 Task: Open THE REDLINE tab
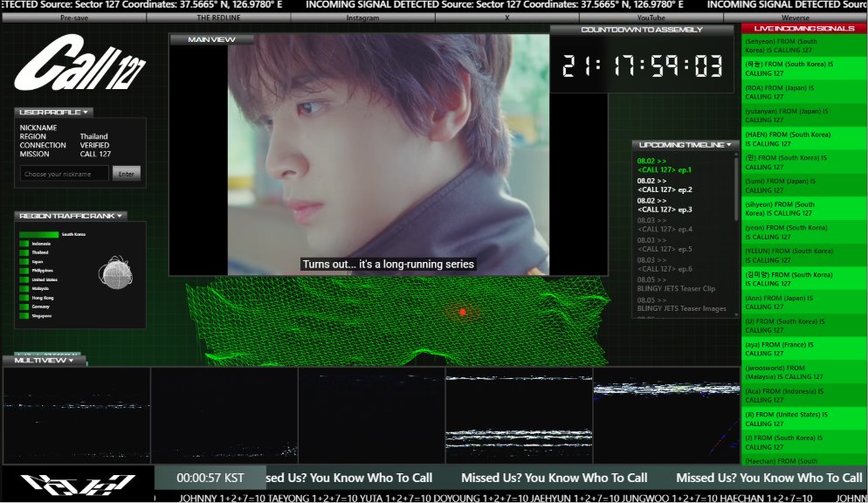[218, 17]
